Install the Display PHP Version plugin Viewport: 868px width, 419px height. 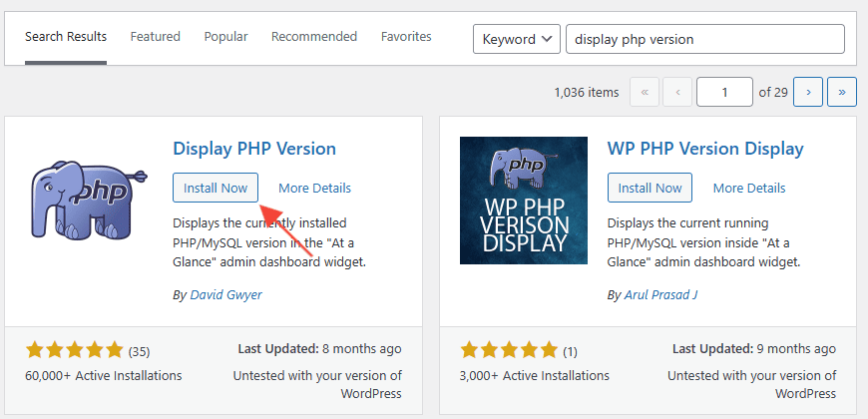click(x=216, y=188)
